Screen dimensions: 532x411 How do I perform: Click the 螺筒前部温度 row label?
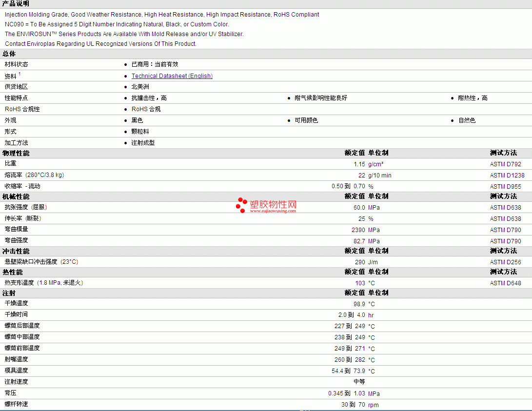click(22, 348)
